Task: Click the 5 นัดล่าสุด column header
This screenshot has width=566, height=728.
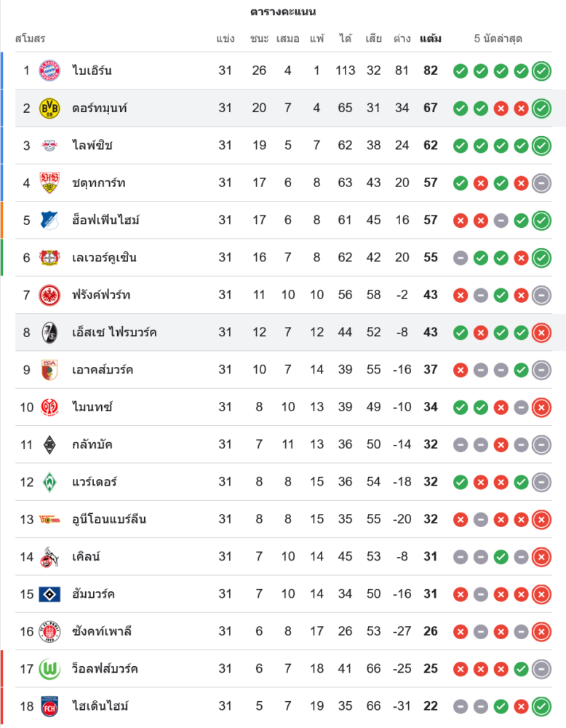Action: (x=498, y=39)
